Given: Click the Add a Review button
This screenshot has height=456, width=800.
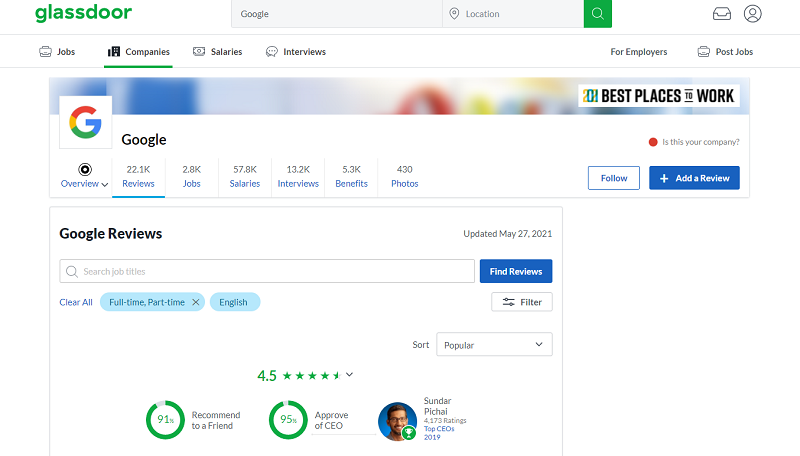Looking at the screenshot, I should tap(694, 178).
